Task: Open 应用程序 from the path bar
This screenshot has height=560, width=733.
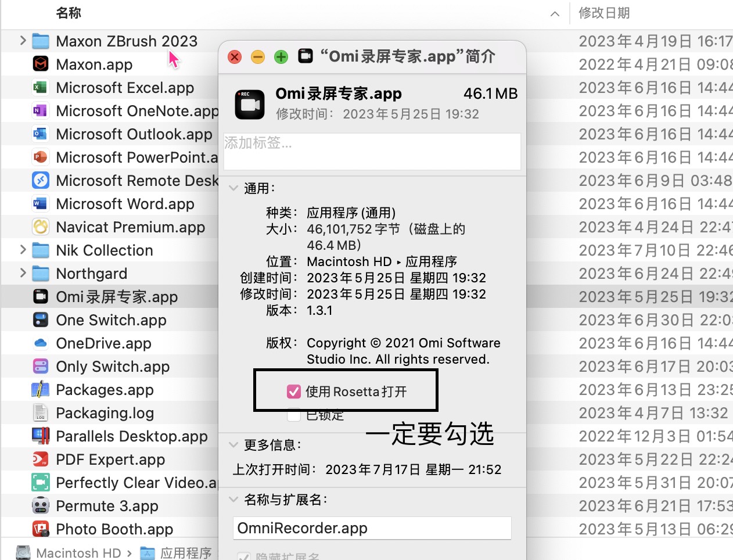Action: [186, 552]
